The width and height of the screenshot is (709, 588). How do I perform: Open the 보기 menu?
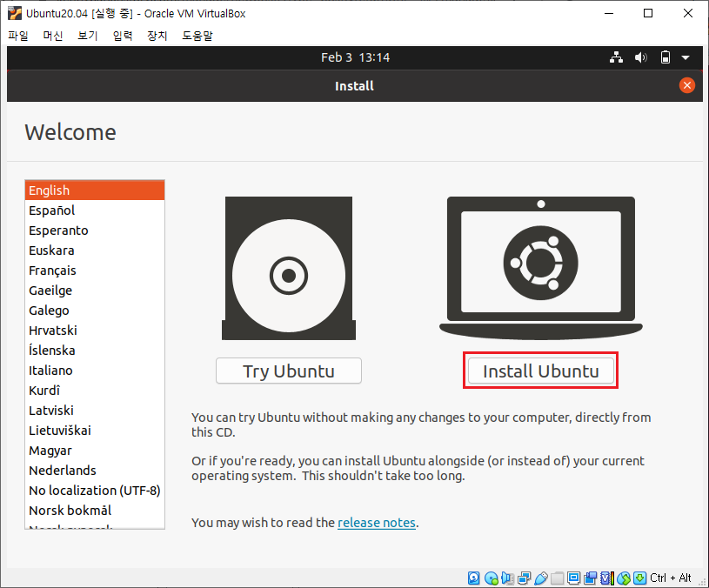pos(88,36)
